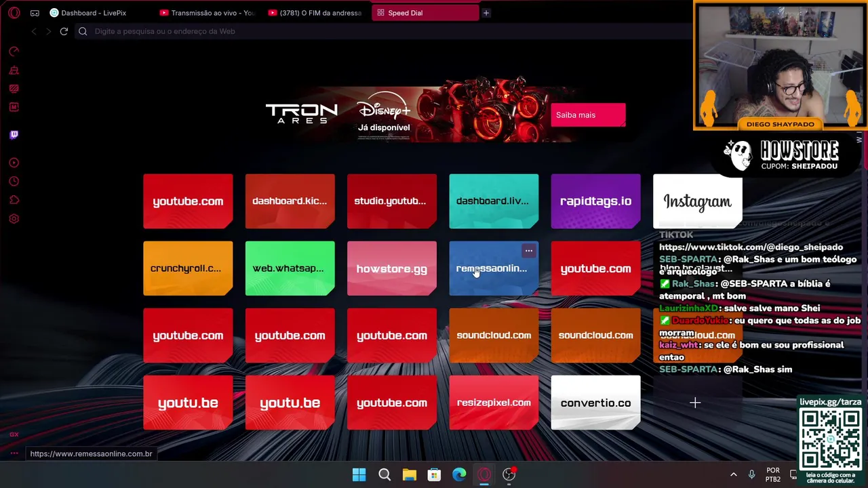Open convertio.co Speed Dial tile
868x488 pixels.
click(595, 403)
